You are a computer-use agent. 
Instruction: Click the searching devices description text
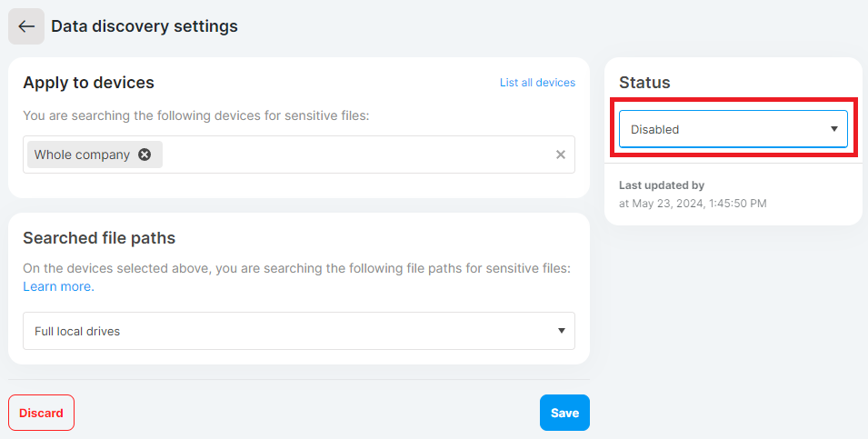pos(196,115)
